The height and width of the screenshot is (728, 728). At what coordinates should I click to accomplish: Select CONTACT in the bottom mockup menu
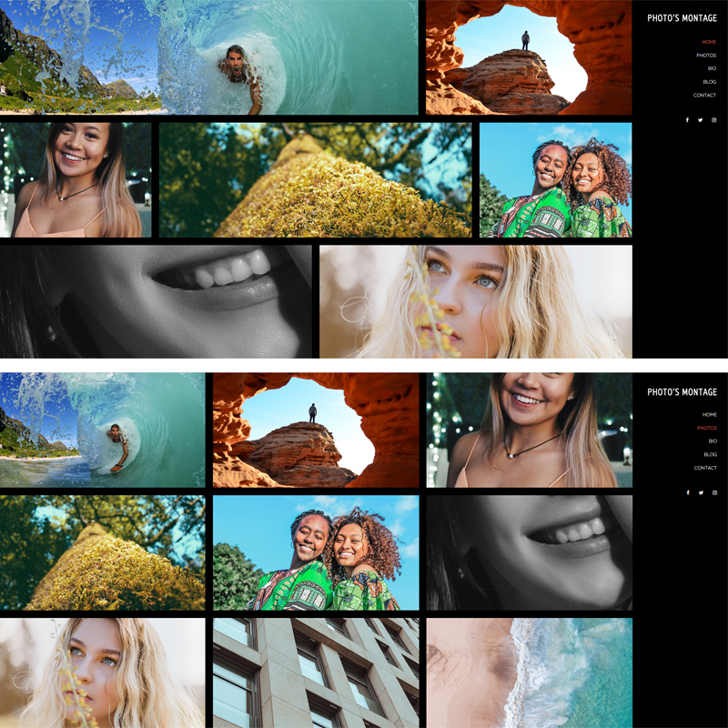coord(705,468)
